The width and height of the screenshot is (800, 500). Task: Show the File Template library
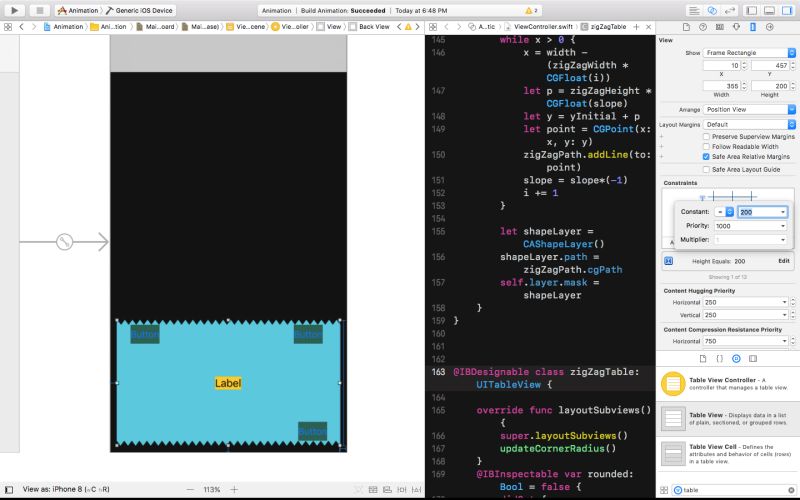(703, 359)
